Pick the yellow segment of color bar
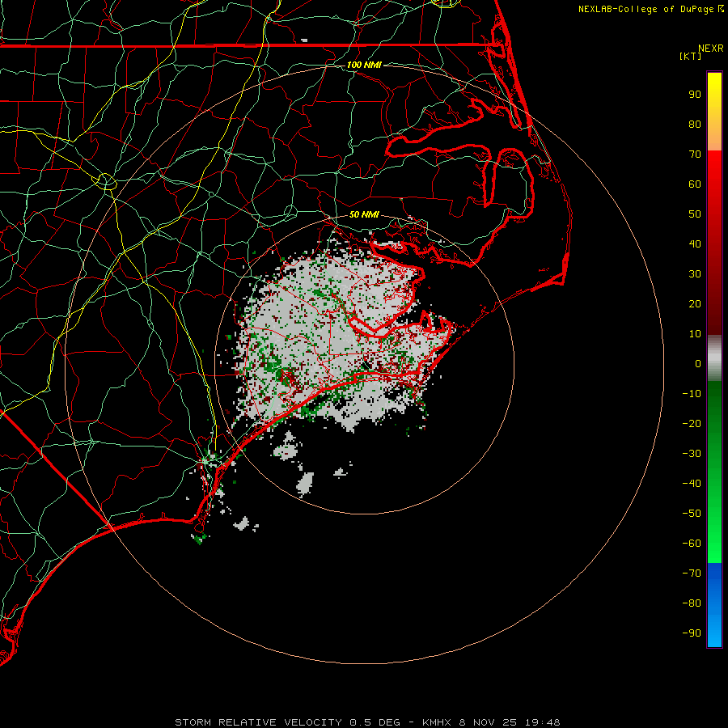This screenshot has width=728, height=728. [x=714, y=112]
